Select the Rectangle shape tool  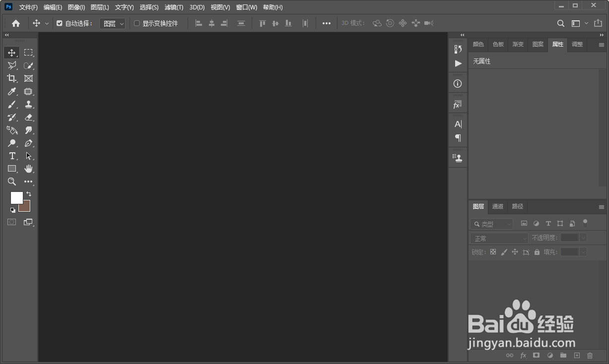pos(12,169)
